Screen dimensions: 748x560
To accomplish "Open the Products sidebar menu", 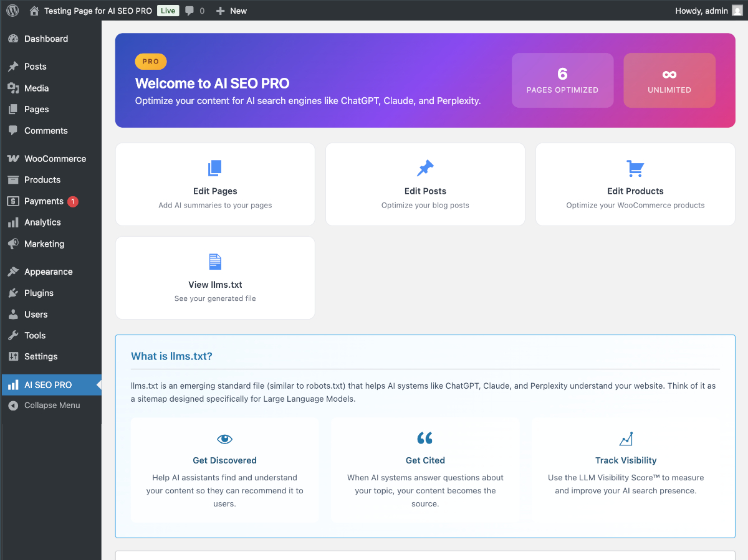I will point(51,180).
